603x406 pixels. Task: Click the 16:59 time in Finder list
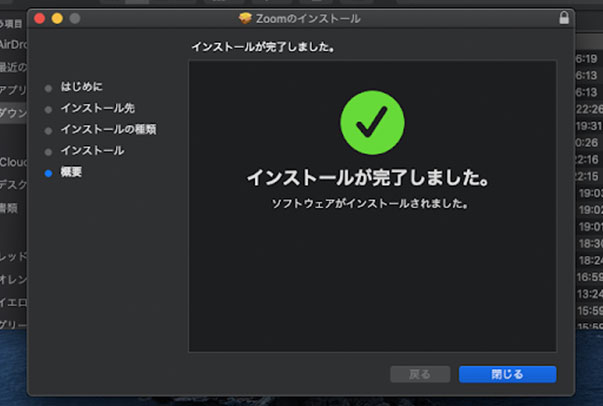590,277
